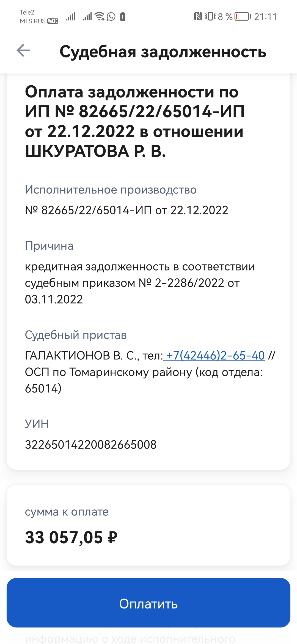The width and height of the screenshot is (297, 644).
Task: Tap the NFC status icon
Action: click(x=198, y=17)
